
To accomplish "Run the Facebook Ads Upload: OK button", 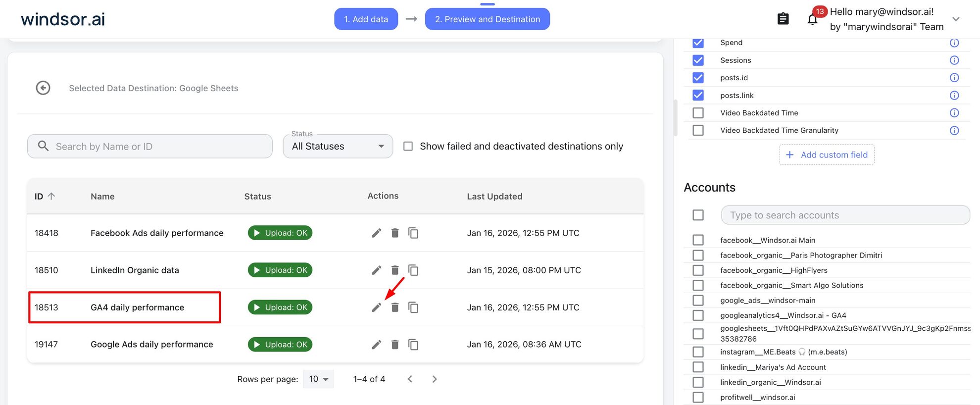I will click(x=280, y=233).
